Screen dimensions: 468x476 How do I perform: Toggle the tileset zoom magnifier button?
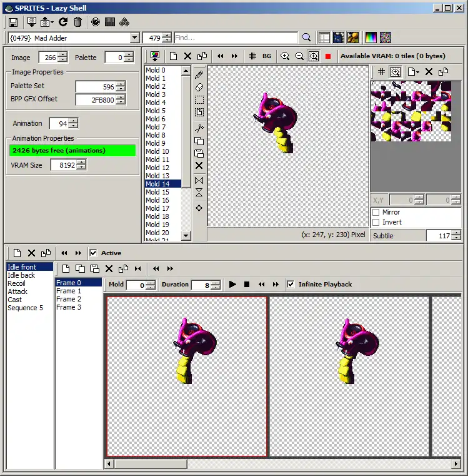pos(396,72)
